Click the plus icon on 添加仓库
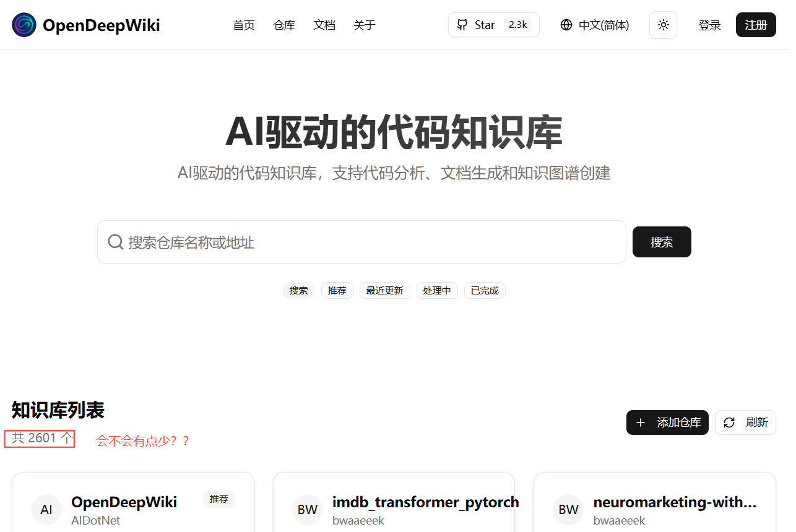 [x=641, y=423]
